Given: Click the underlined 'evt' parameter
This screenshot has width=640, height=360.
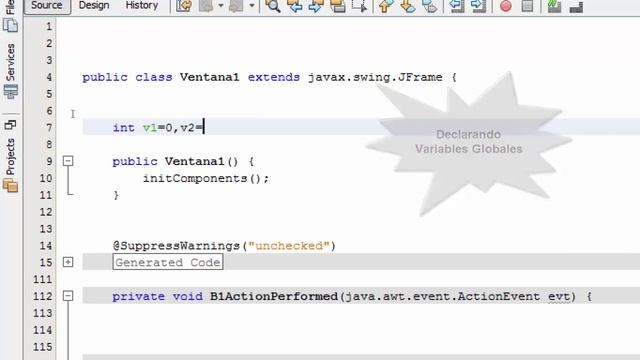Looking at the screenshot, I should pos(559,297).
